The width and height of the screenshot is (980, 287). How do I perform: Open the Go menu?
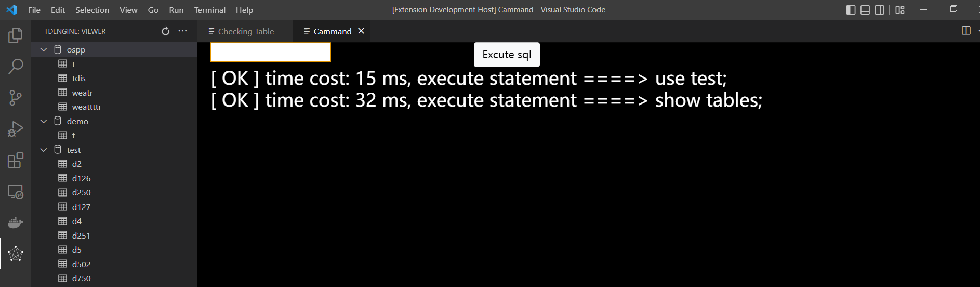click(x=153, y=10)
